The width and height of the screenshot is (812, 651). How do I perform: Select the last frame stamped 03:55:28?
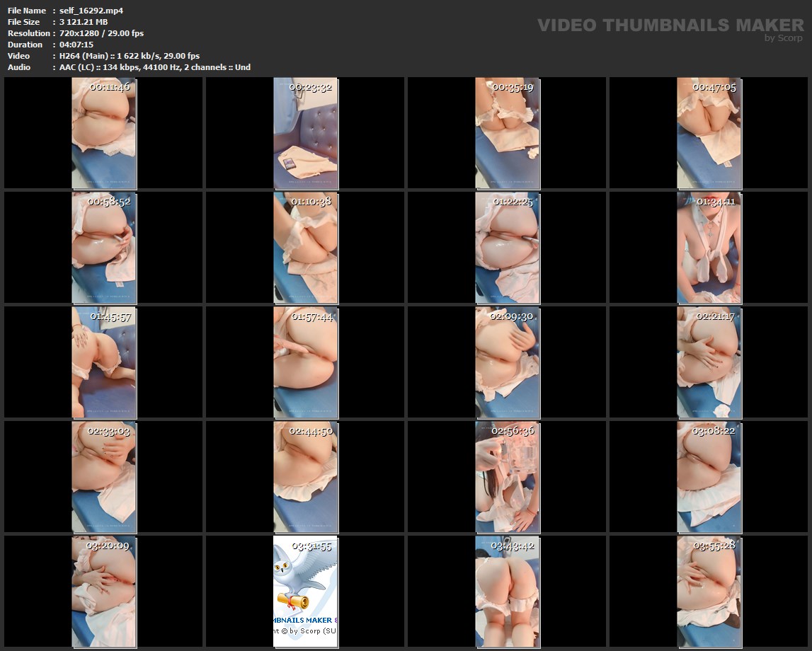click(x=709, y=592)
